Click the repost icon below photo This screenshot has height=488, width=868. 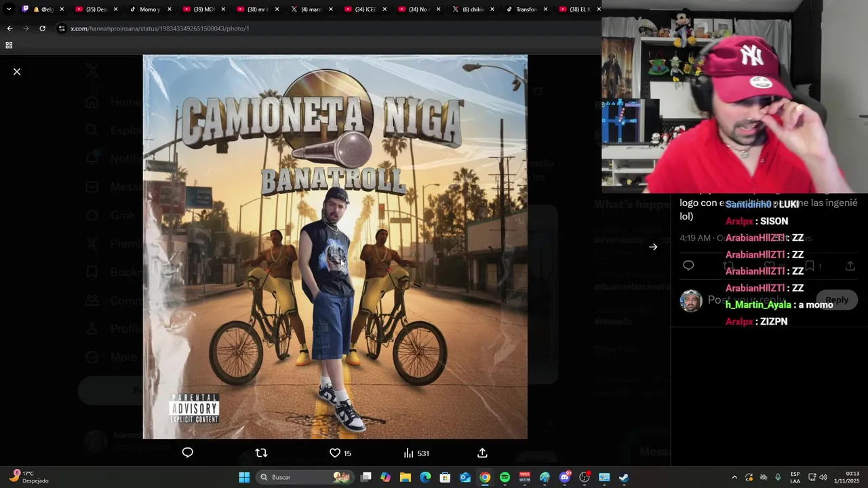(261, 453)
